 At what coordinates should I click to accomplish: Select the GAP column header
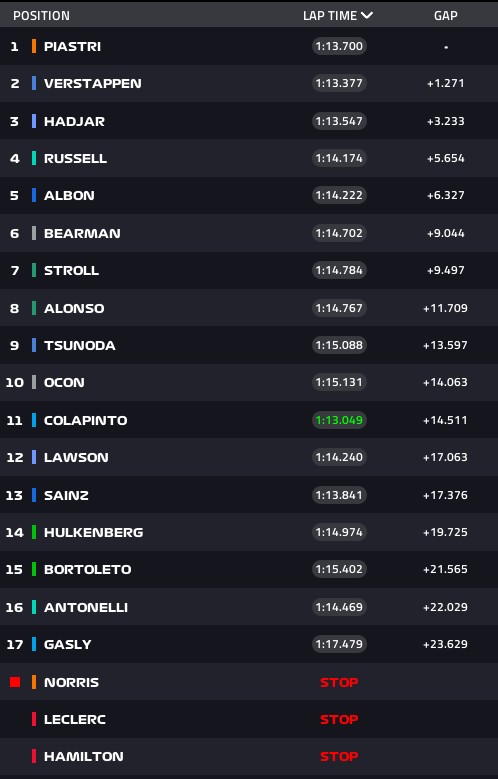pos(445,16)
